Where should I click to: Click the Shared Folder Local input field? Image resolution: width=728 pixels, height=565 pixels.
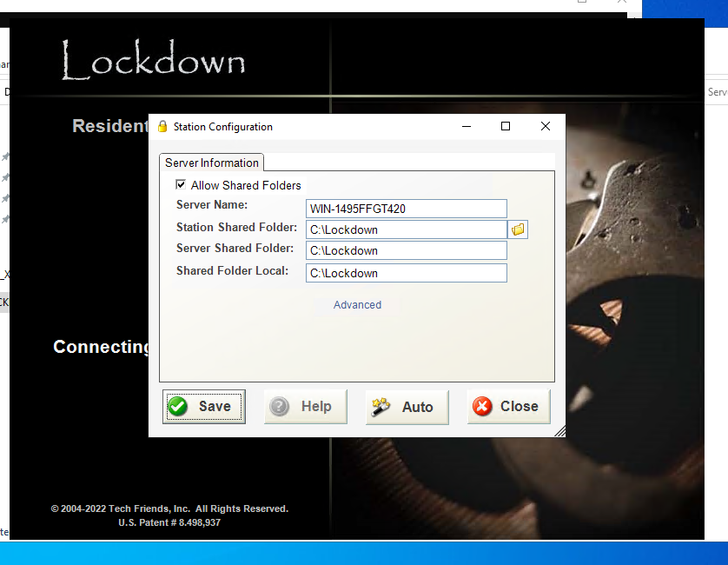(x=407, y=273)
